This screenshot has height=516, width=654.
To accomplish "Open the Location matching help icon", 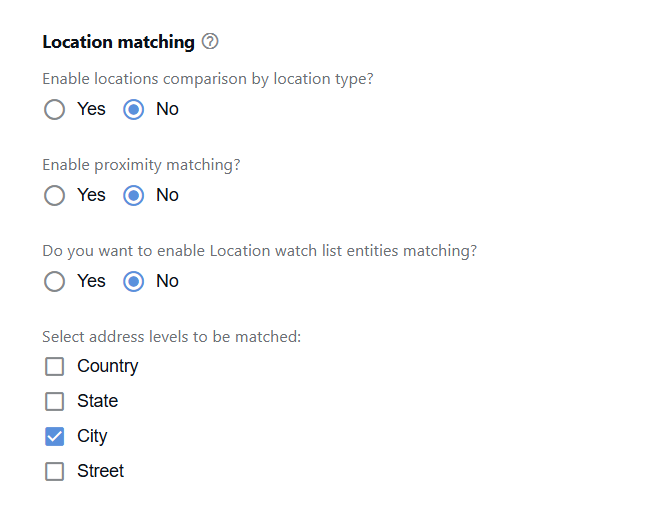I will (210, 42).
